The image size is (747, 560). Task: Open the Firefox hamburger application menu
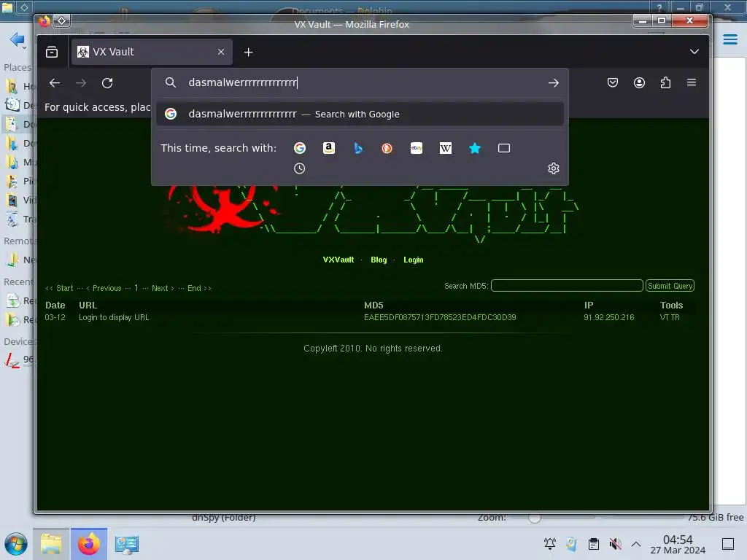[692, 82]
